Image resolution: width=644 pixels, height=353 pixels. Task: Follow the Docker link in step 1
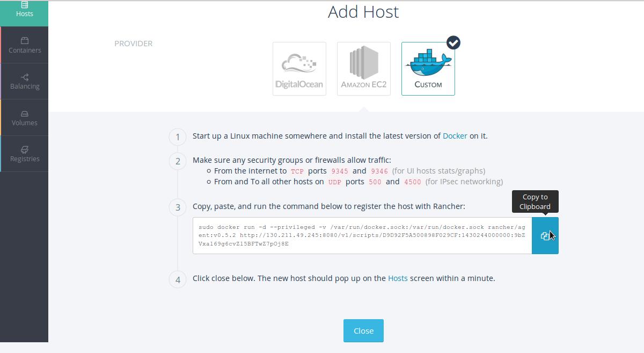tap(455, 136)
